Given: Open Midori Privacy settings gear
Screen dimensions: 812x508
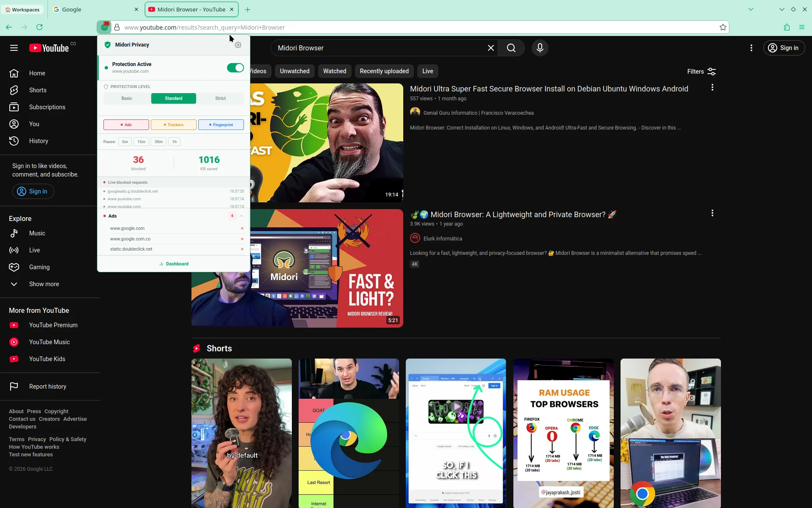Looking at the screenshot, I should (238, 45).
